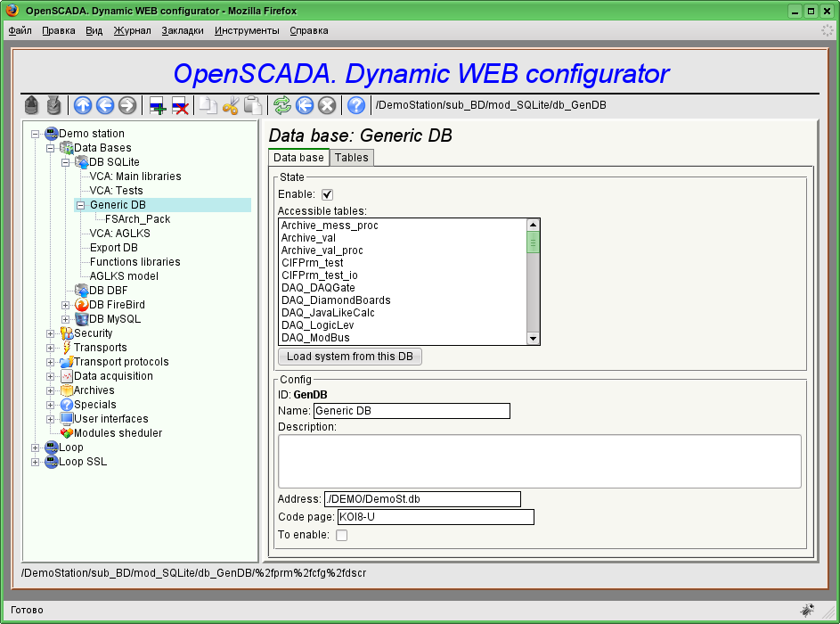Click the Security users icon
Image resolution: width=840 pixels, height=624 pixels.
tap(67, 333)
